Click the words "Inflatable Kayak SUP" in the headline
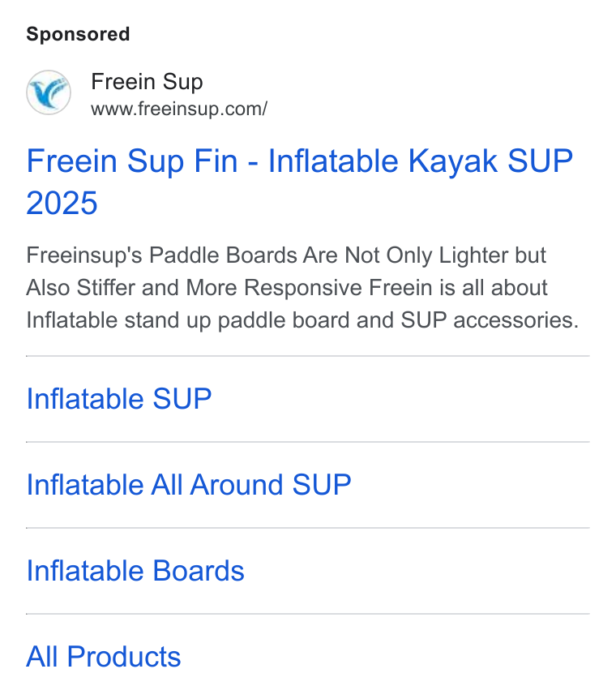The width and height of the screenshot is (616, 699). pyautogui.click(x=421, y=161)
